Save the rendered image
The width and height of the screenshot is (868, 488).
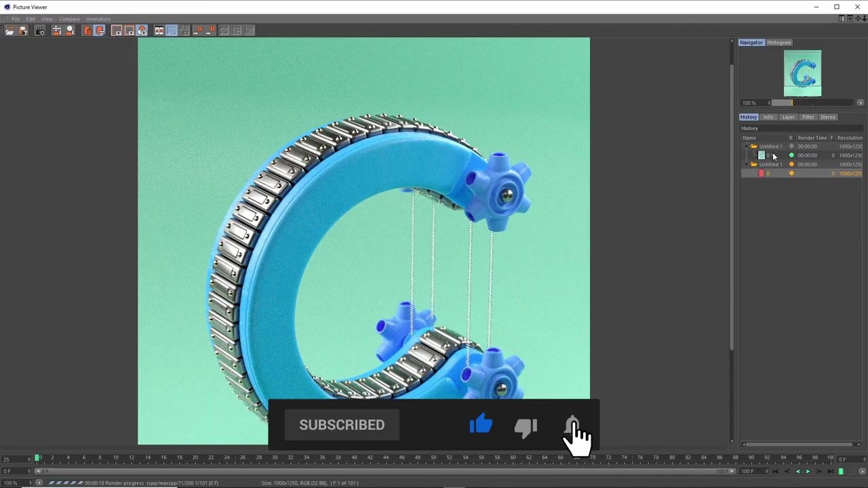(x=22, y=30)
